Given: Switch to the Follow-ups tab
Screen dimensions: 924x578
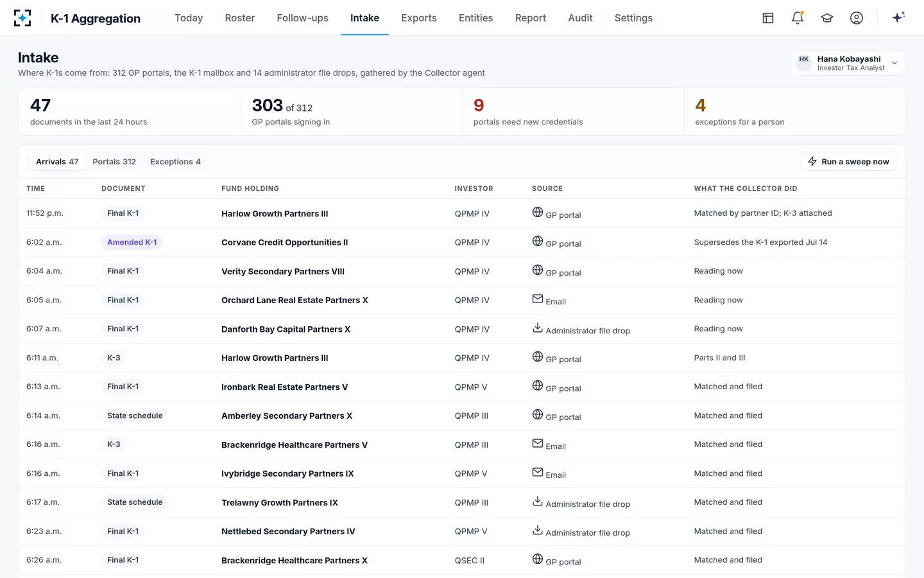Looking at the screenshot, I should click(x=302, y=18).
